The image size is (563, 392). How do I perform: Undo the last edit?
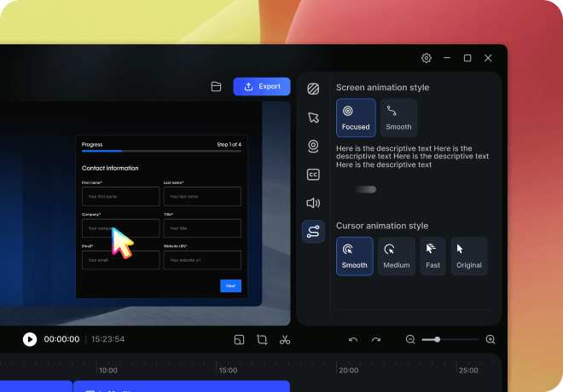(353, 339)
